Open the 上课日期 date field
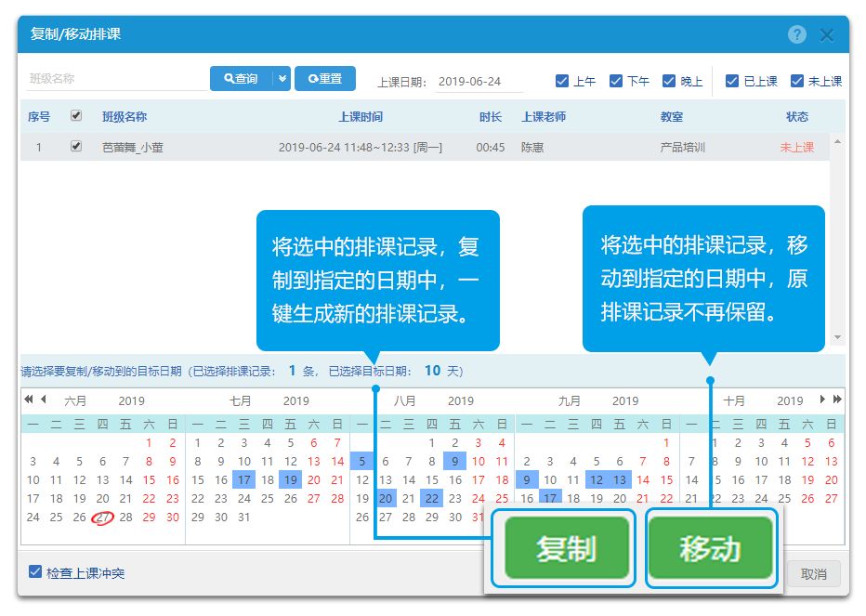This screenshot has height=616, width=866. pos(479,82)
